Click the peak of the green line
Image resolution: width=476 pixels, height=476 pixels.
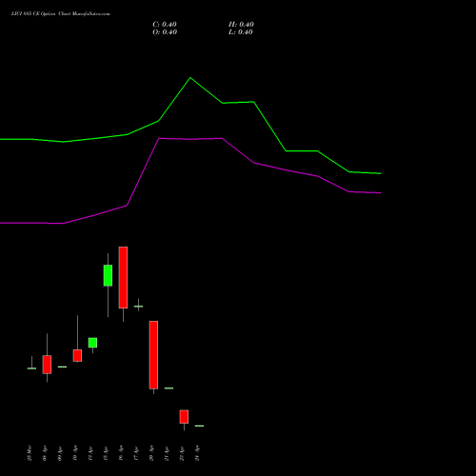click(x=190, y=78)
